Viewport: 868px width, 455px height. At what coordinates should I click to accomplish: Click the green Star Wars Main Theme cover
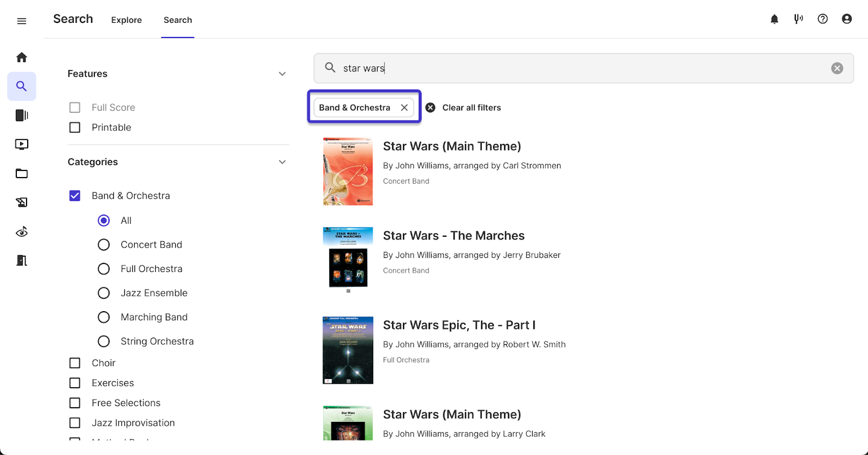tap(348, 423)
